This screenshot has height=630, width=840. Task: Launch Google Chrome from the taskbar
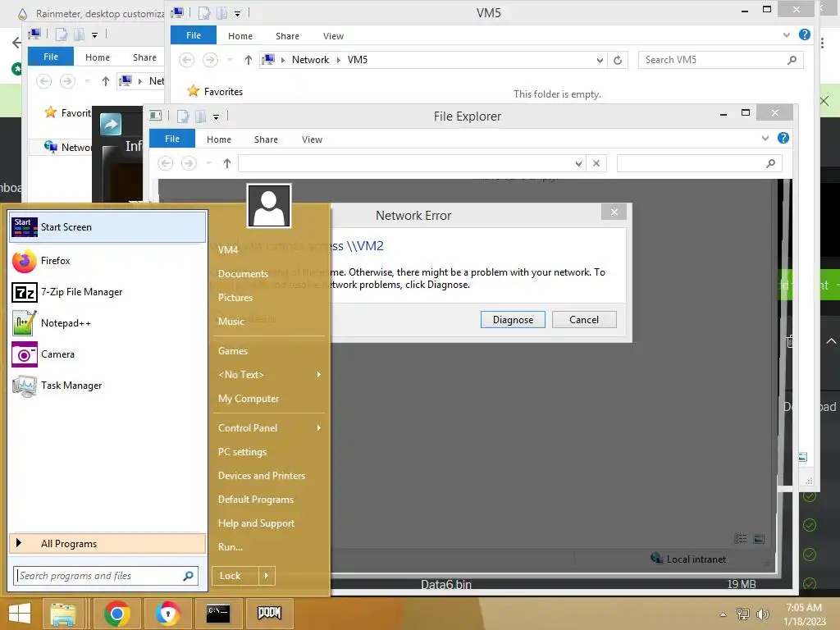(116, 614)
